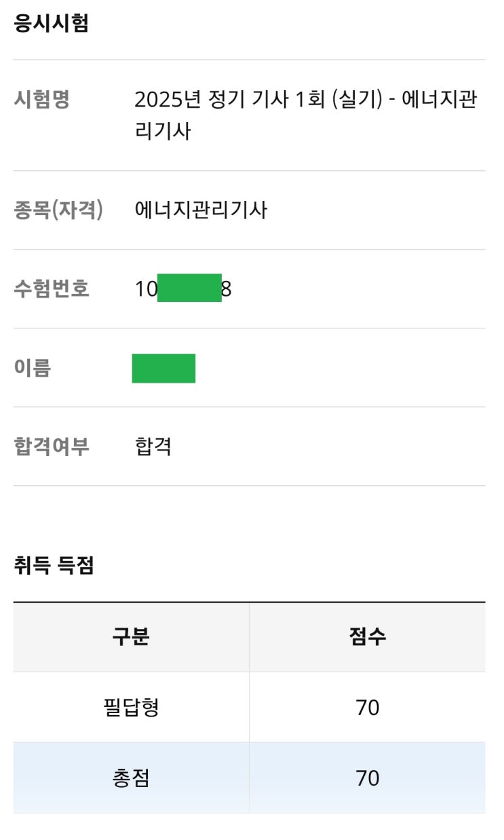The height and width of the screenshot is (840, 504).
Task: Click the green masked name box
Action: click(x=163, y=368)
